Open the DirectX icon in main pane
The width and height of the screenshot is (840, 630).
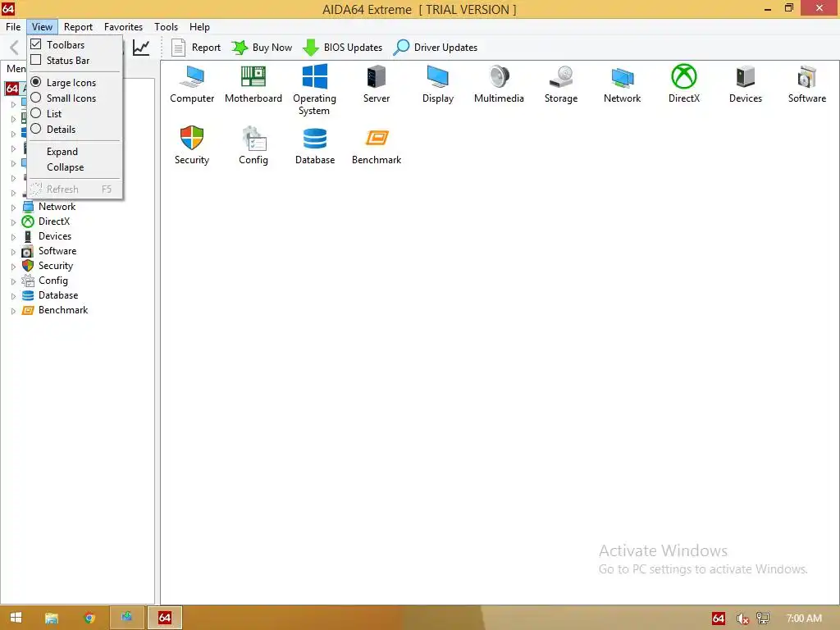pos(684,84)
